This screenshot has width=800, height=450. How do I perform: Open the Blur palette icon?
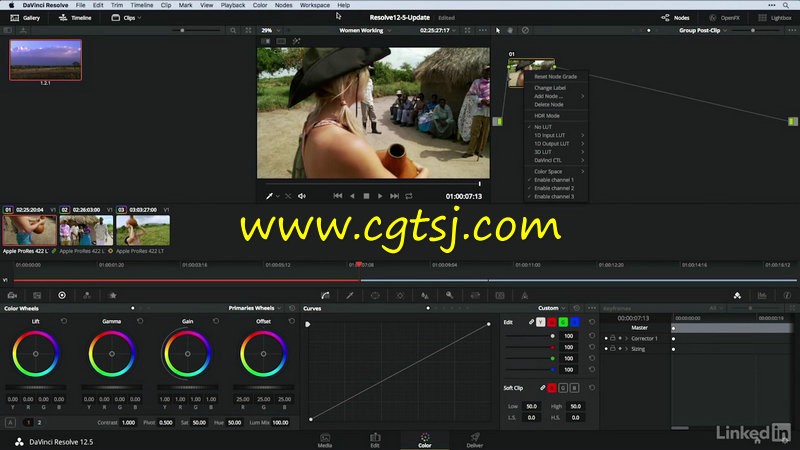[424, 295]
